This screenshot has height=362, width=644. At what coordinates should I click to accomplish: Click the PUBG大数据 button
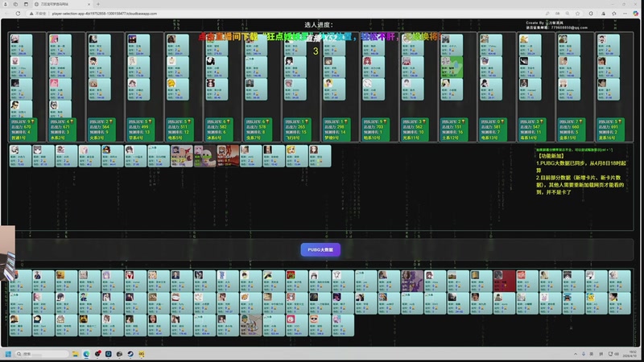click(320, 249)
